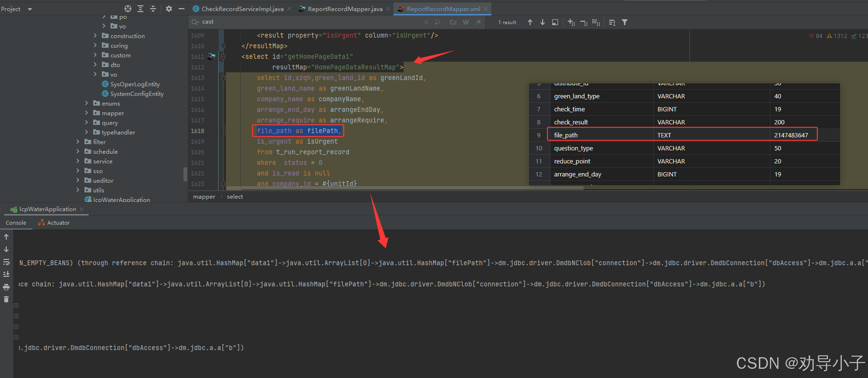Viewport: 868px width, 378px height.
Task: Click the new line icon in search field
Action: pyautogui.click(x=437, y=22)
